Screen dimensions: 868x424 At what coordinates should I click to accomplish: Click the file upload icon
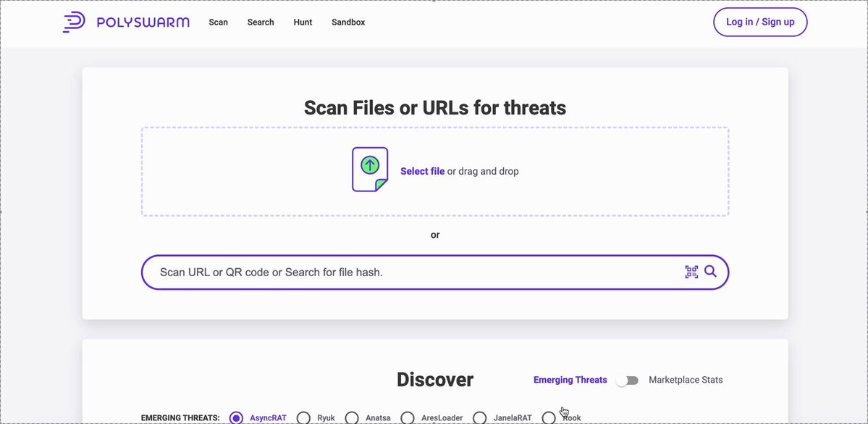tap(370, 170)
